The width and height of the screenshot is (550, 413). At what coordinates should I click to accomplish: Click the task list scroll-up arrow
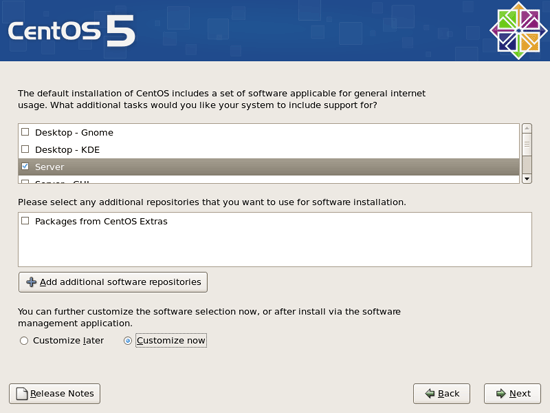click(526, 128)
